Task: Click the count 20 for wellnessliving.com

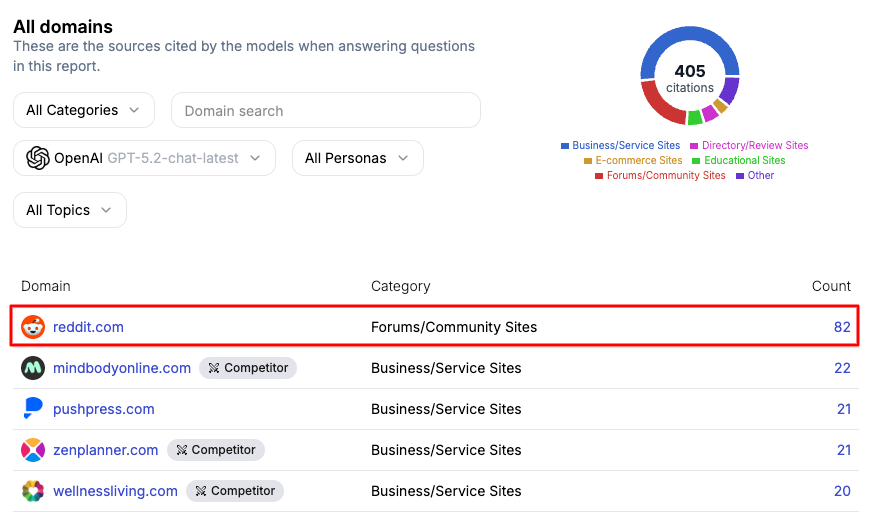Action: [x=842, y=491]
